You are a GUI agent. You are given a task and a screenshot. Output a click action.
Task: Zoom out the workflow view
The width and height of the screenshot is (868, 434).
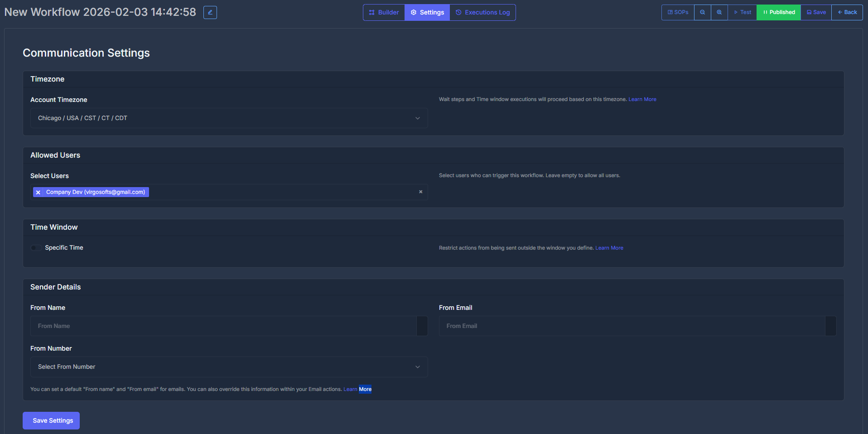tap(702, 12)
